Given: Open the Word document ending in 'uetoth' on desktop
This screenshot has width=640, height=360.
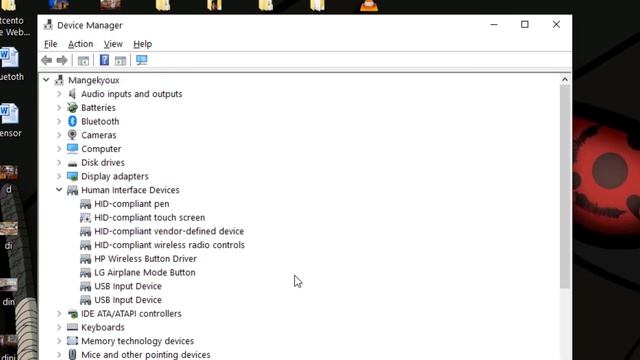Looking at the screenshot, I should (10, 64).
